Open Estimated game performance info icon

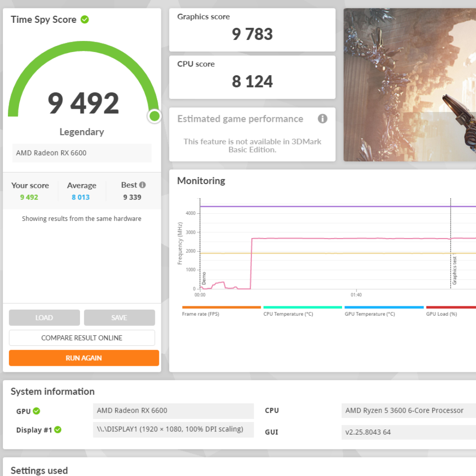(323, 119)
